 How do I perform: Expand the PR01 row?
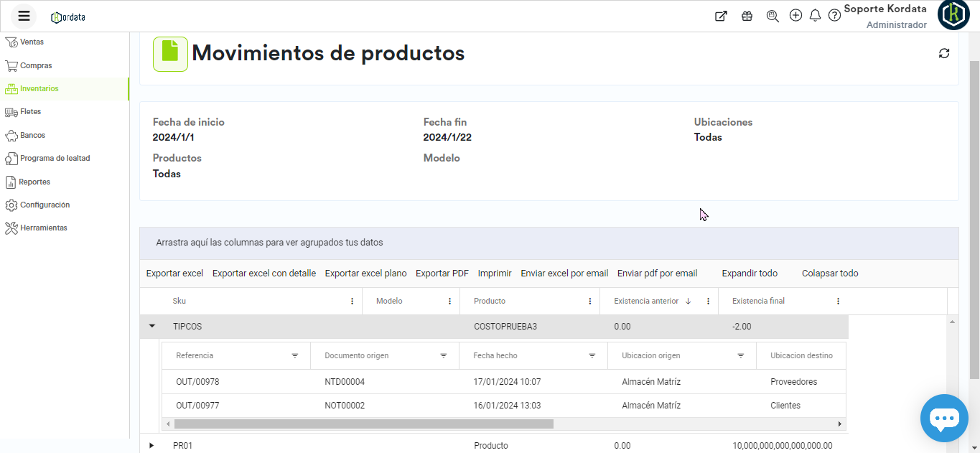pyautogui.click(x=151, y=445)
